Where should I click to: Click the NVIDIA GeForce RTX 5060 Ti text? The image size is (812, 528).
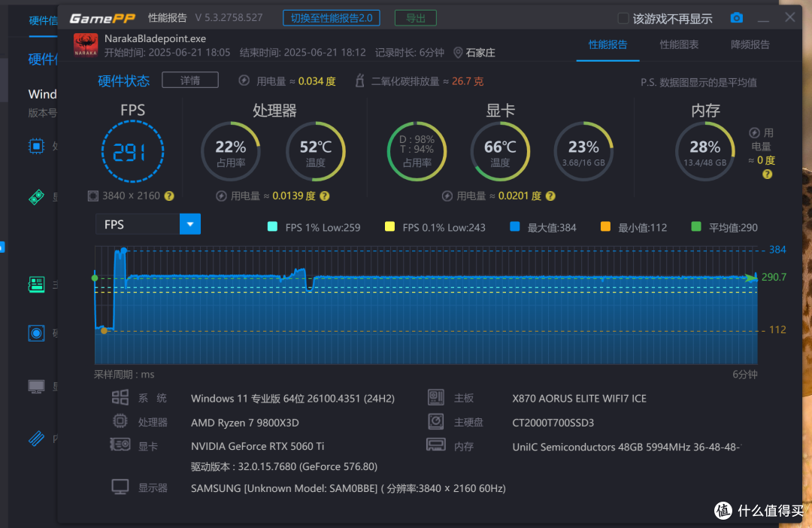click(x=257, y=446)
